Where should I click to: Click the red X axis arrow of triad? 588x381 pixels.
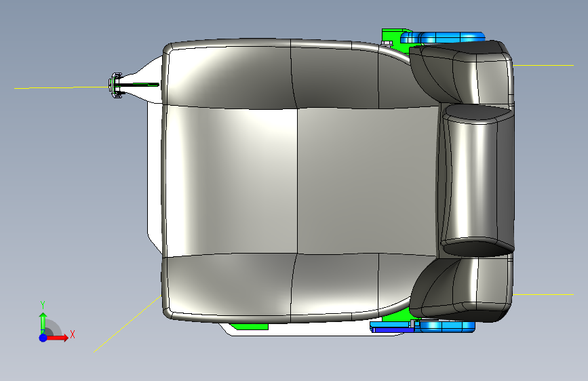57,338
